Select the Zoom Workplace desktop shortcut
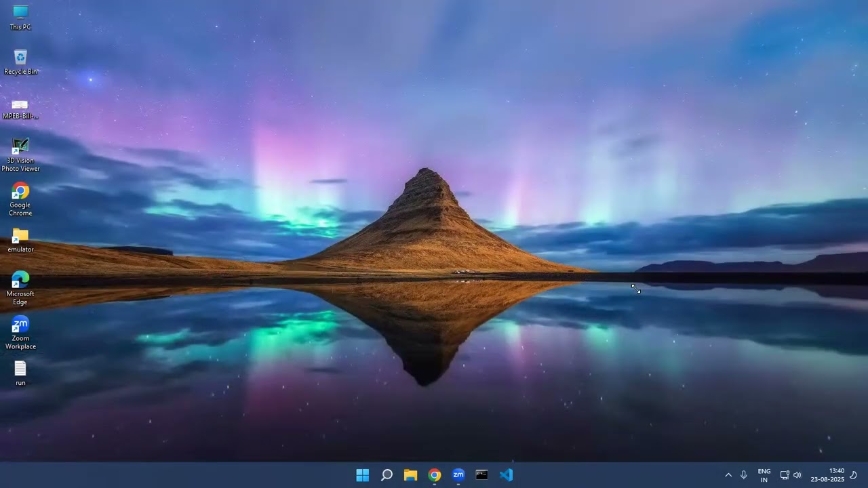Image resolution: width=868 pixels, height=488 pixels. pyautogui.click(x=20, y=333)
